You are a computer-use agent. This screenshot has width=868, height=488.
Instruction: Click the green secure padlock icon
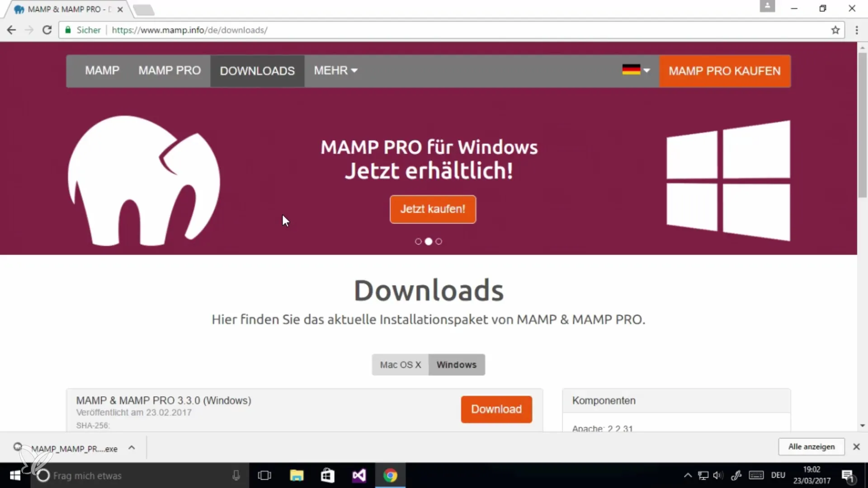pyautogui.click(x=68, y=30)
